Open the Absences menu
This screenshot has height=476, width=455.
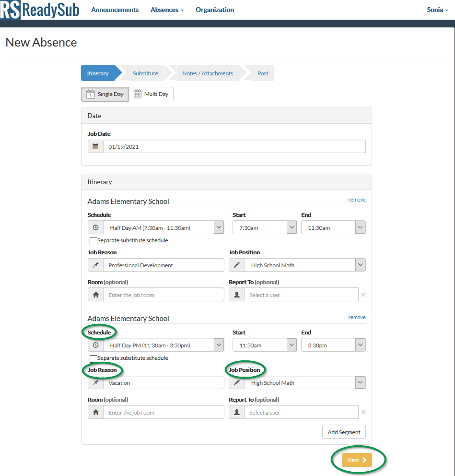[x=166, y=10]
